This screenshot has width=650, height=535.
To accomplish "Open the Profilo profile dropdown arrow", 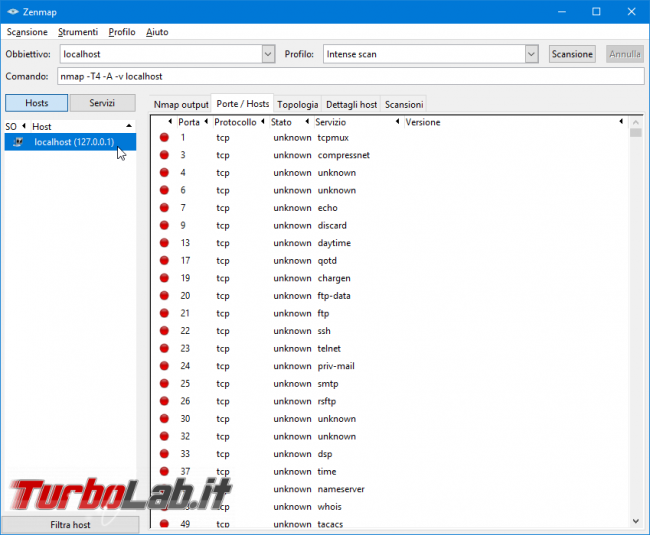I will (531, 54).
